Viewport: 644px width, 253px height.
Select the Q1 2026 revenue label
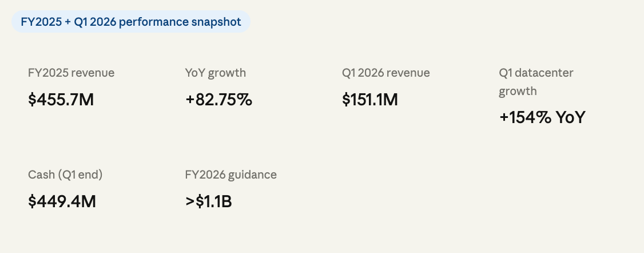click(x=385, y=73)
